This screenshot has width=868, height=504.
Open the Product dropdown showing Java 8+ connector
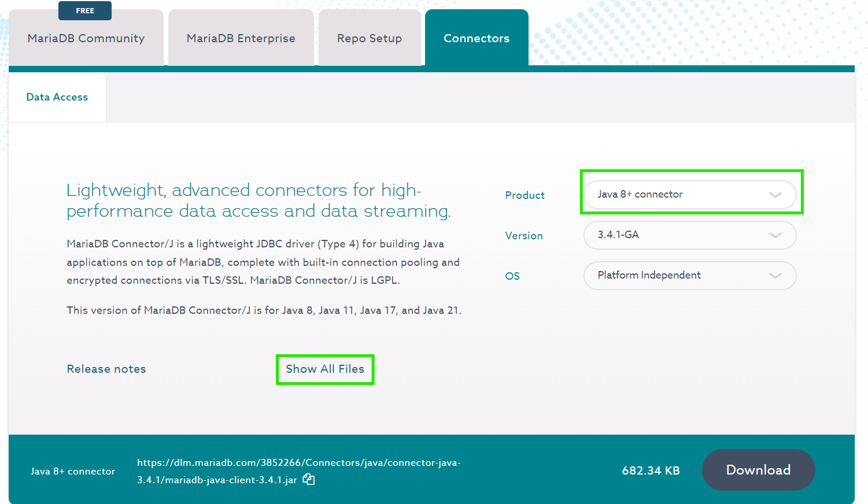[x=690, y=195]
